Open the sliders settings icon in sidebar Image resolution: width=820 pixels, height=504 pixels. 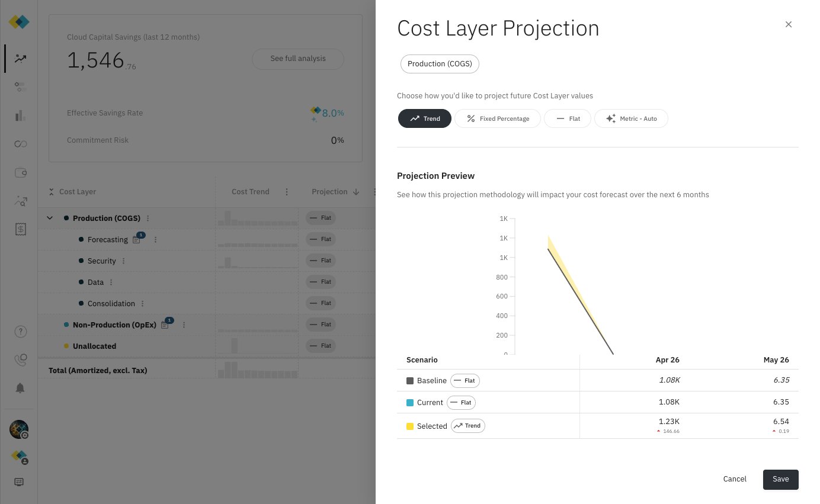(21, 87)
